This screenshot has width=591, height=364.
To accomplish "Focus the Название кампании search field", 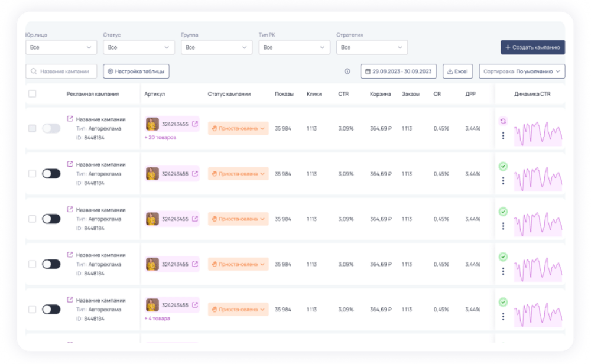I will [x=61, y=71].
